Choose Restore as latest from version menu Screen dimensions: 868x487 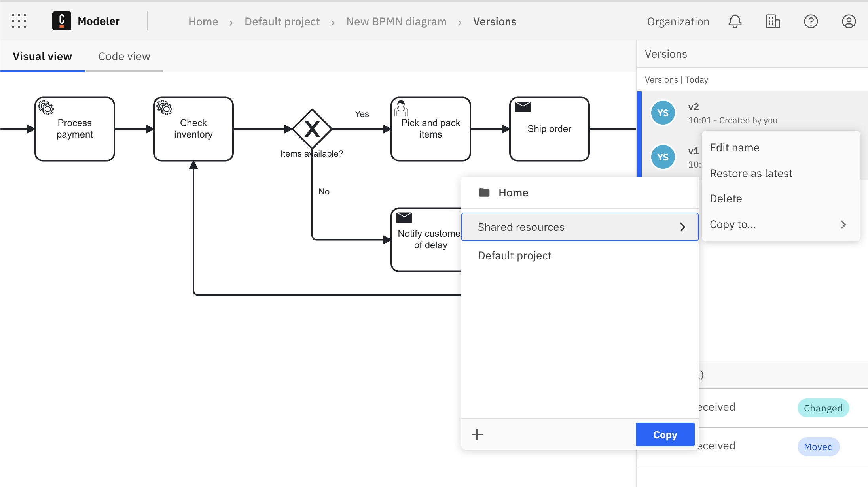(x=751, y=173)
